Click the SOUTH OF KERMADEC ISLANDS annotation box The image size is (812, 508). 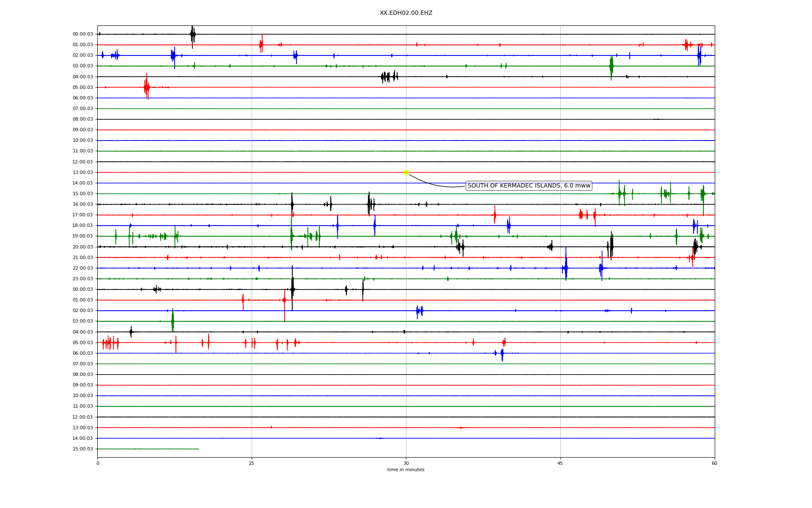(x=529, y=186)
